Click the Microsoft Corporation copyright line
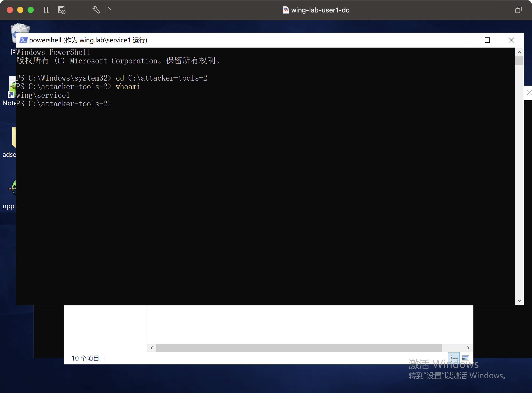 (118, 61)
